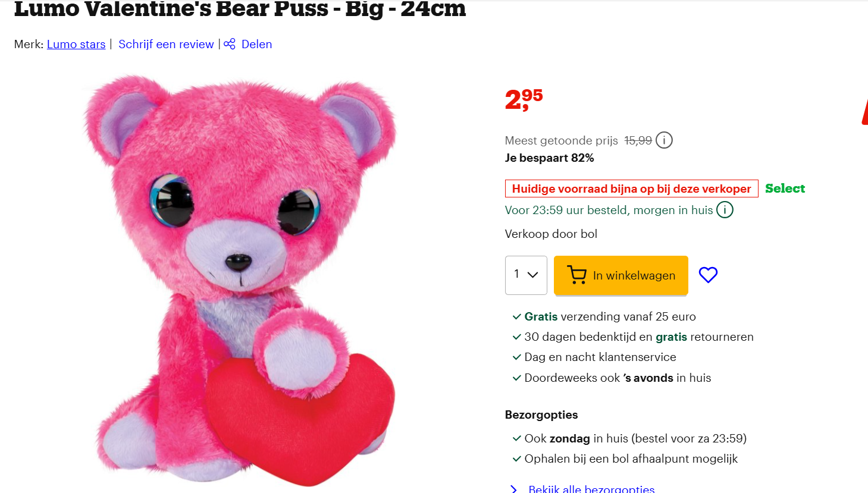868x493 pixels.
Task: Open info about delivery before 23:59
Action: pyautogui.click(x=725, y=210)
